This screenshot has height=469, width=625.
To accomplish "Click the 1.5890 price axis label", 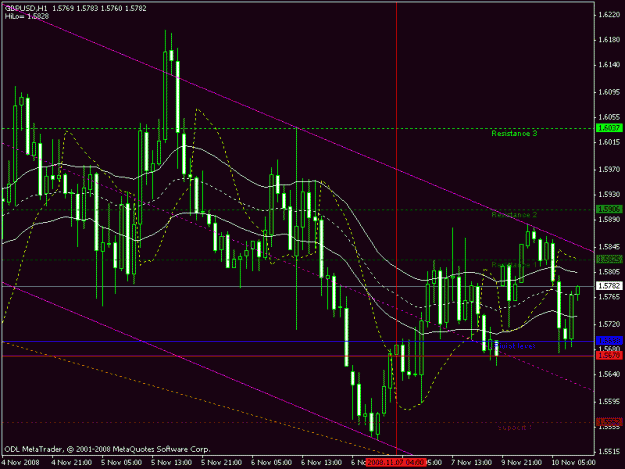I will point(609,220).
